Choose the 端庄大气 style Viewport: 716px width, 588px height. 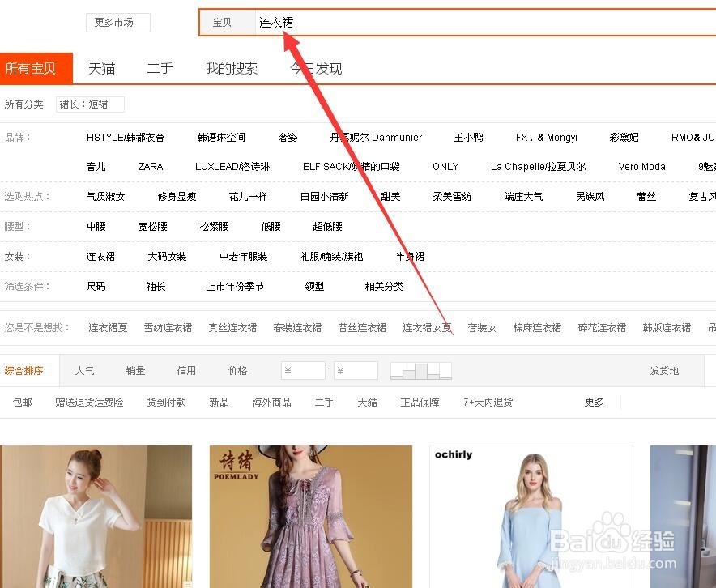click(523, 197)
